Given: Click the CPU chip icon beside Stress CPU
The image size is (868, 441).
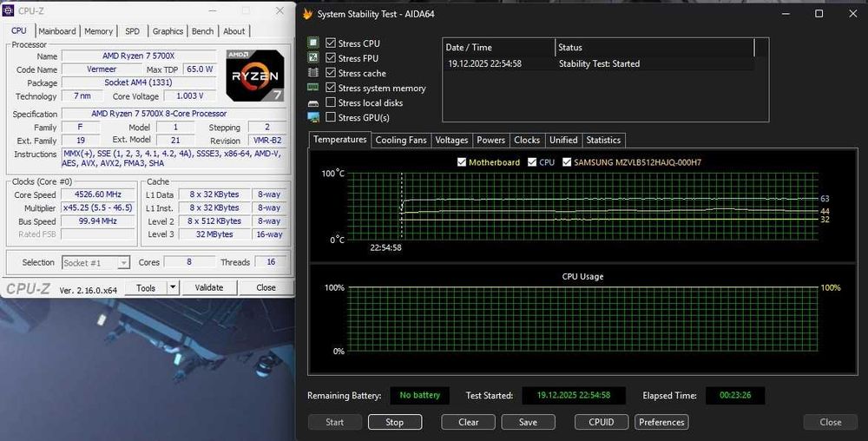Looking at the screenshot, I should (313, 43).
